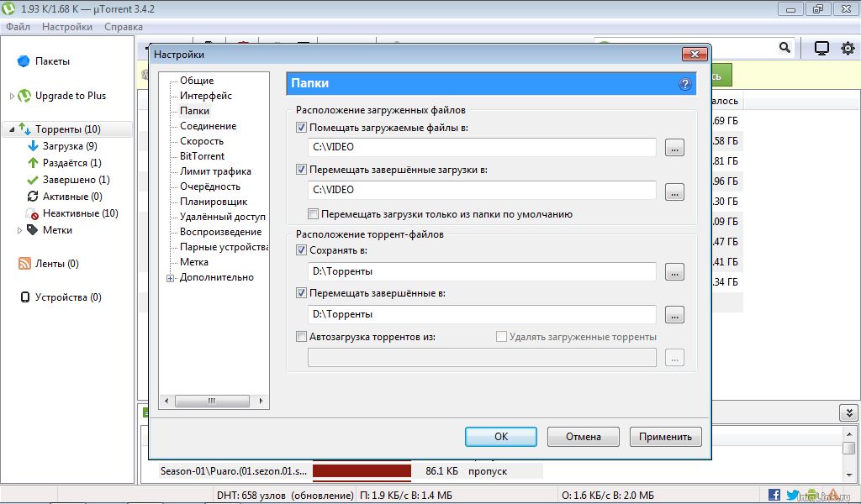Image resolution: width=861 pixels, height=504 pixels.
Task: Click the green Раздаётся upload arrow icon
Action: 33,163
